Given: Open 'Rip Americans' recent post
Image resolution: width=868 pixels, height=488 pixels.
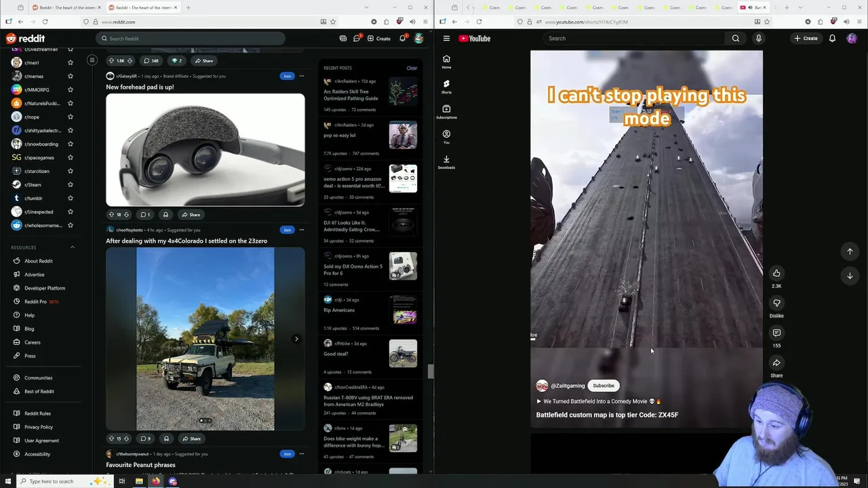Looking at the screenshot, I should [x=339, y=310].
